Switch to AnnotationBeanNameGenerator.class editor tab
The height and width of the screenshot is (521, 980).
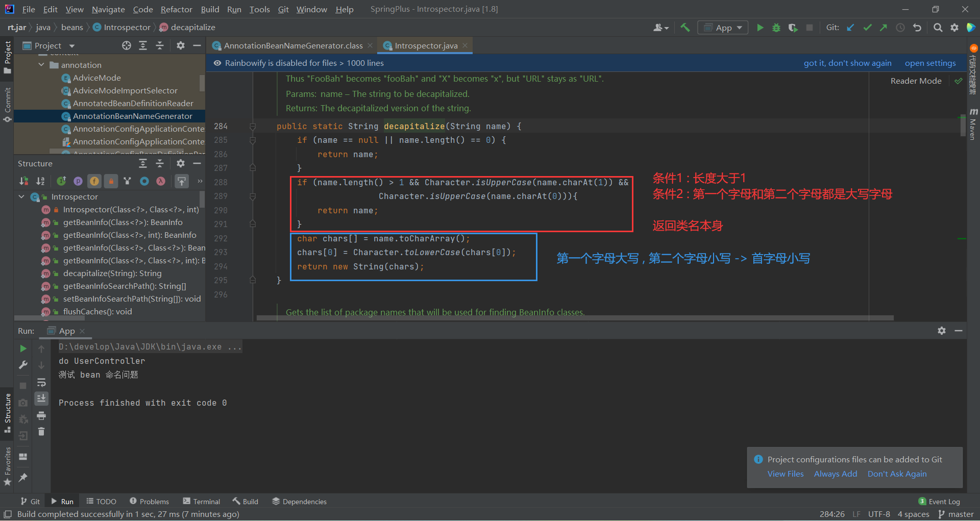pyautogui.click(x=293, y=45)
